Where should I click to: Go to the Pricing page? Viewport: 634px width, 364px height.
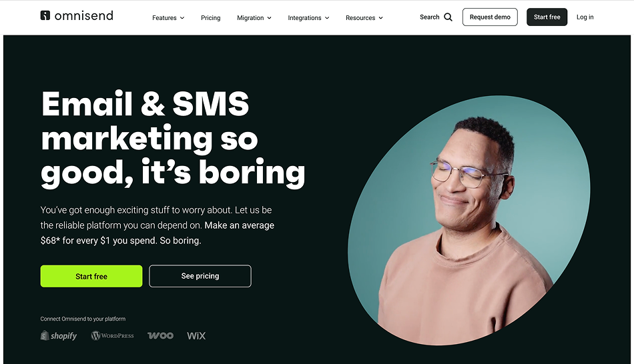[x=211, y=18]
